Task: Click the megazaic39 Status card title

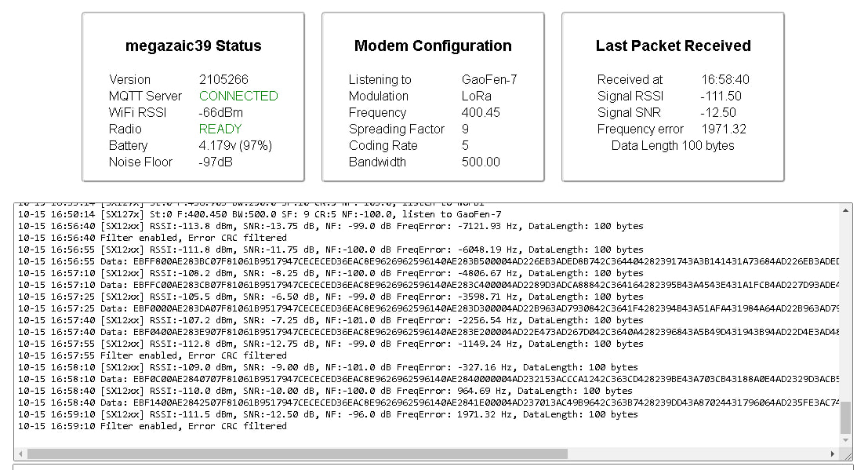Action: point(193,46)
